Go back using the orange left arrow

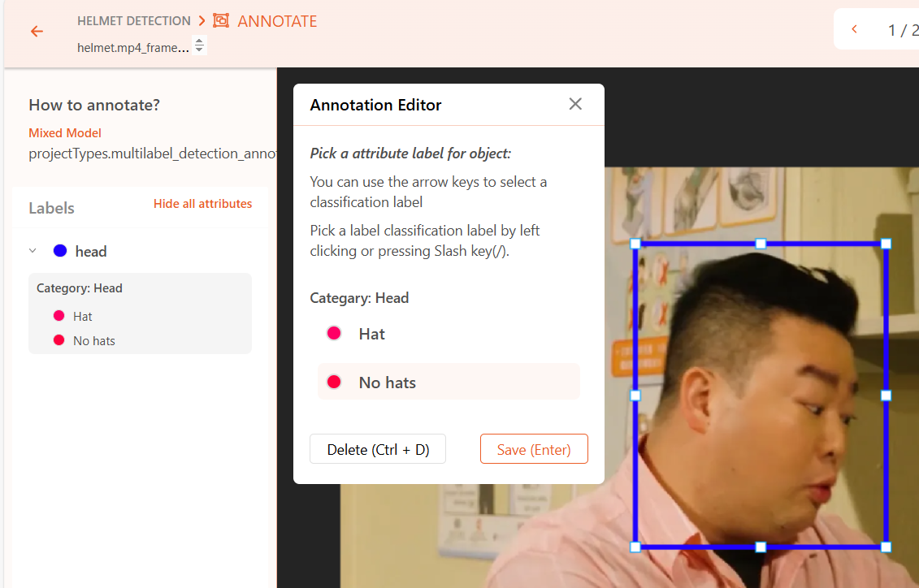tap(37, 31)
